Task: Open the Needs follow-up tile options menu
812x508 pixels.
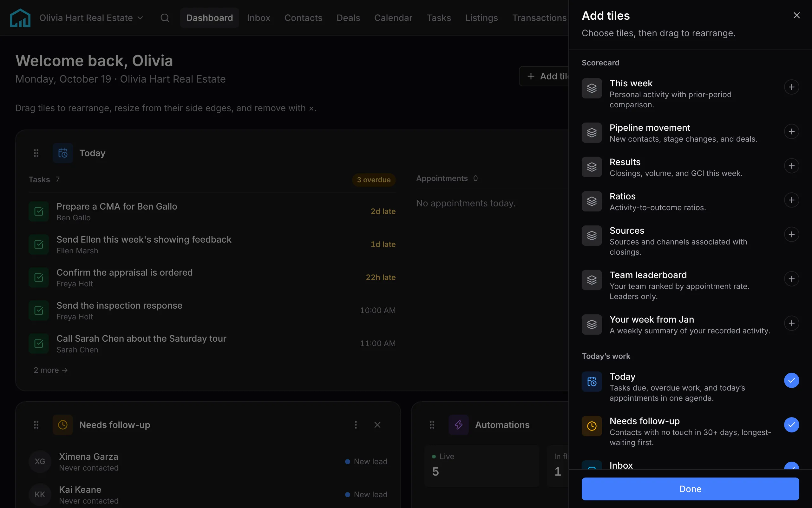Action: click(x=356, y=425)
